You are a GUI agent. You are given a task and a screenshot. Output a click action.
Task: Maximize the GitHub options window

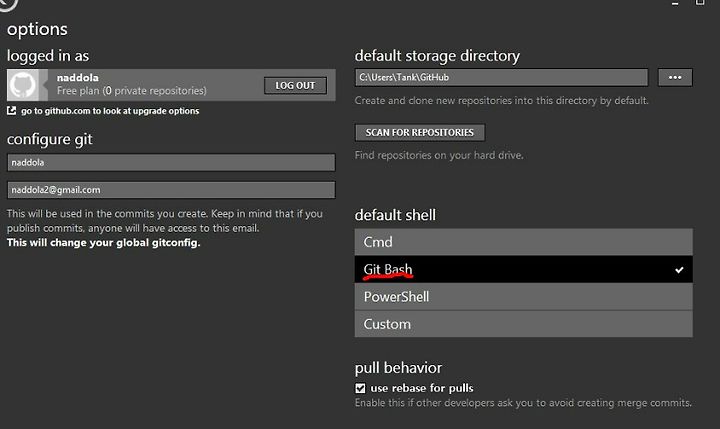pos(700,3)
